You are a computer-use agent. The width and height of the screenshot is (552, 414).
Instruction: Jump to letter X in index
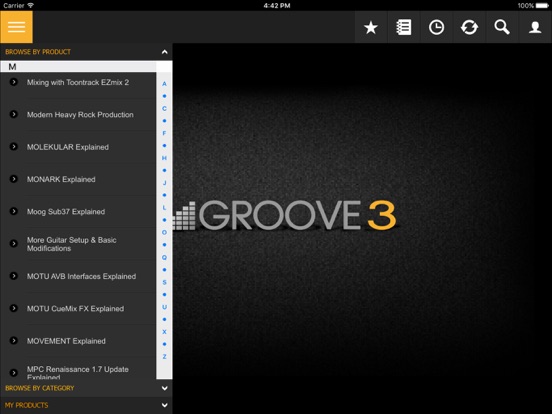coord(164,332)
